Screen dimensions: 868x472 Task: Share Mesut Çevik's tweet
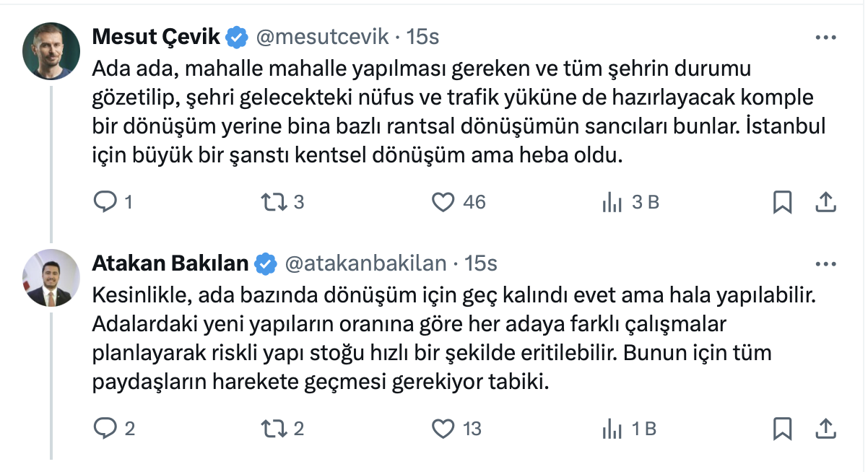tap(825, 203)
